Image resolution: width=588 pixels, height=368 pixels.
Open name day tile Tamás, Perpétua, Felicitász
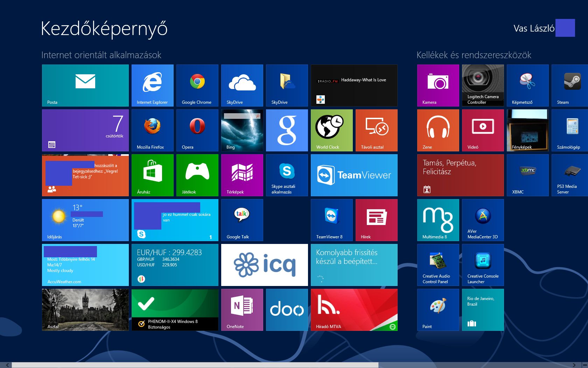[x=461, y=175]
